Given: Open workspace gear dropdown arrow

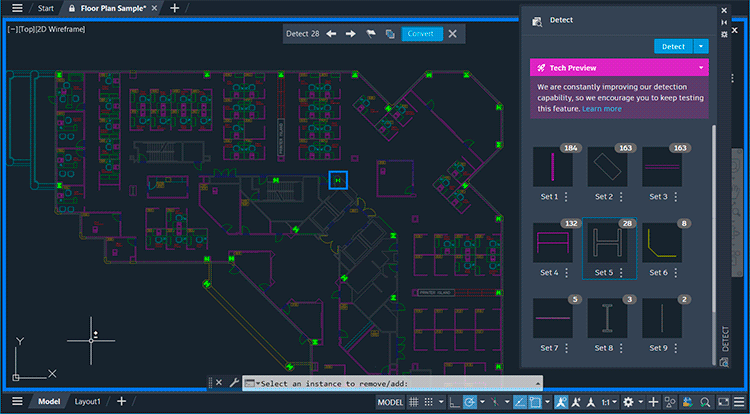Looking at the screenshot, I should tap(640, 402).
